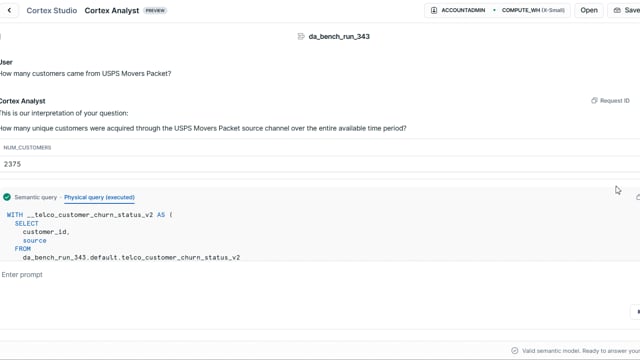Switch to the Physical query (executed) tab
The height and width of the screenshot is (360, 640).
(x=99, y=197)
